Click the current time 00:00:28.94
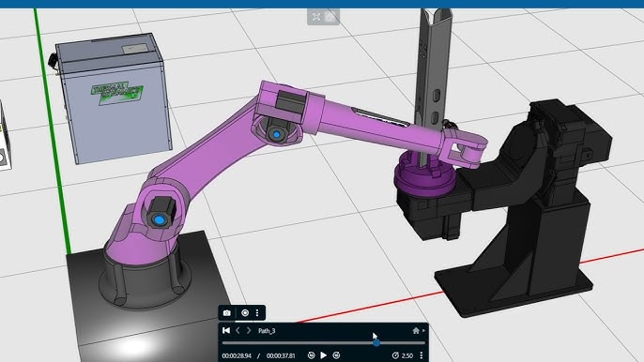This screenshot has width=644, height=362. pos(237,355)
